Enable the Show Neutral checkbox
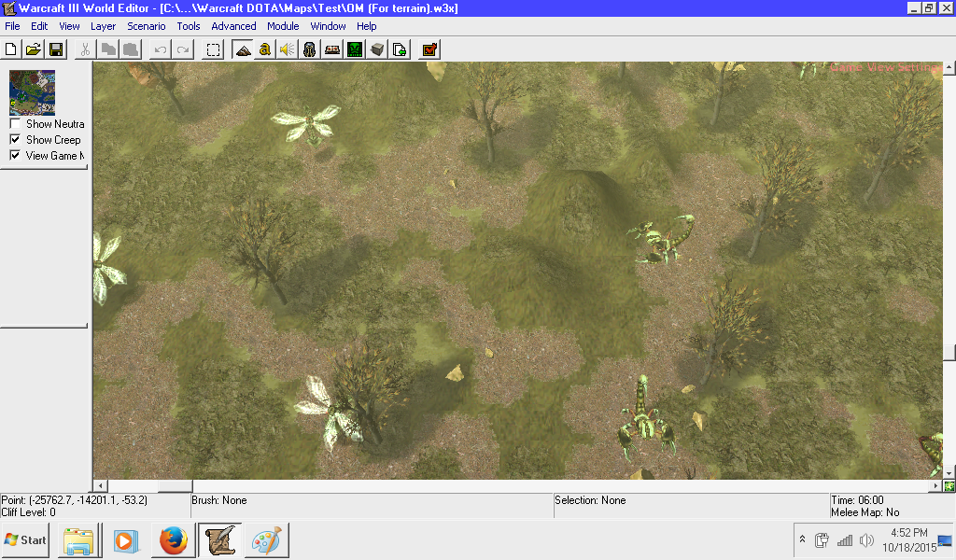Viewport: 956px width, 560px height. click(15, 124)
